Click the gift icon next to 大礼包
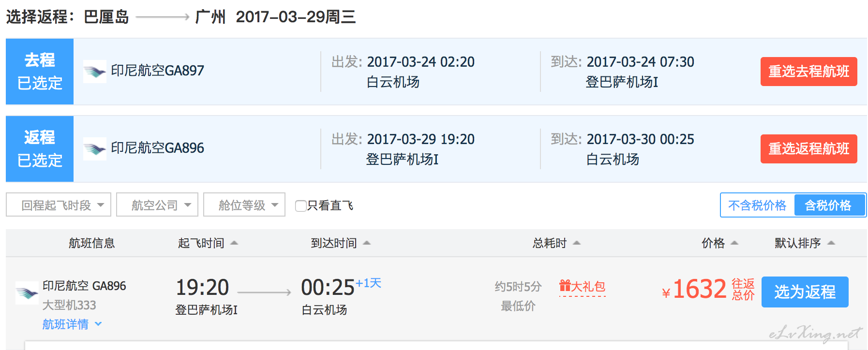868x350 pixels. [565, 286]
